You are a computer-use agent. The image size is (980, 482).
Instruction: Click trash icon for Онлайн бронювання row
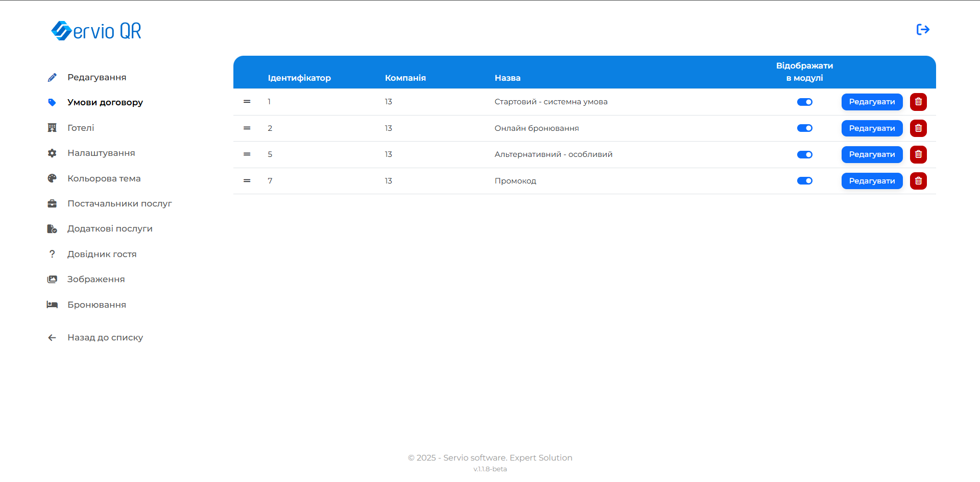point(918,128)
